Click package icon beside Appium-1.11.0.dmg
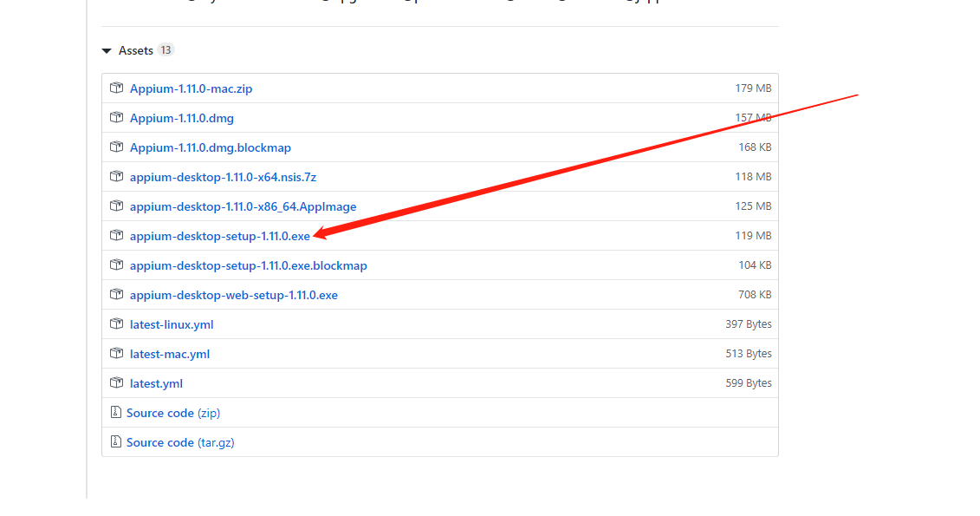The width and height of the screenshot is (980, 516). tap(116, 117)
